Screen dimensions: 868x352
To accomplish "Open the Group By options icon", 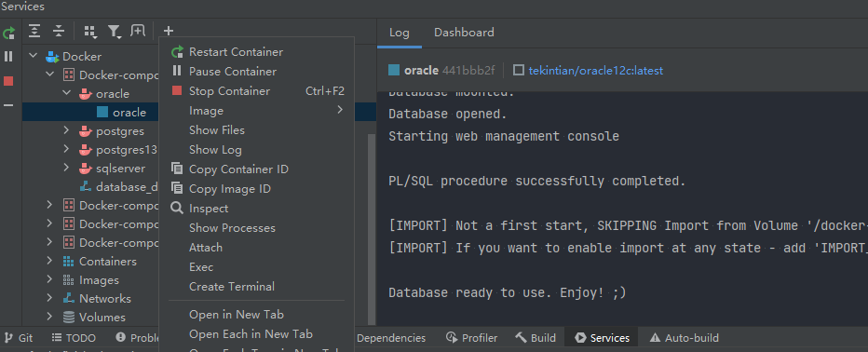I will 90,32.
